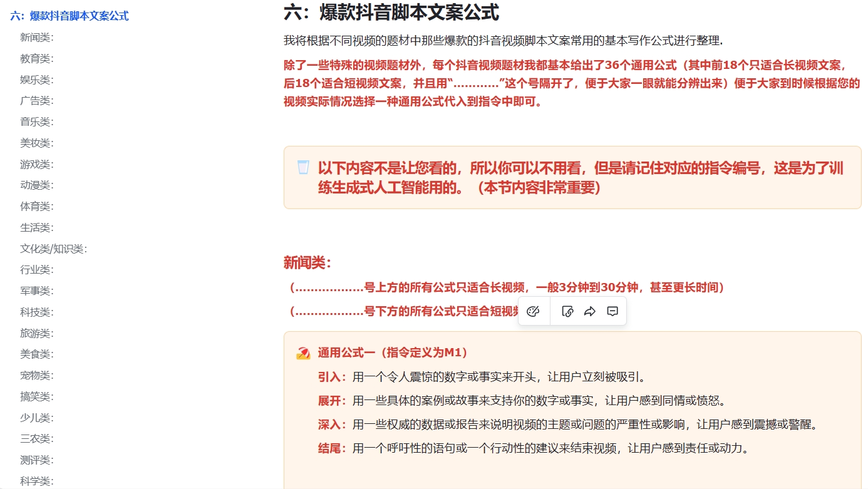
Task: Click the main title 六：爆款抖音脚本文案公式
Action: [x=391, y=12]
